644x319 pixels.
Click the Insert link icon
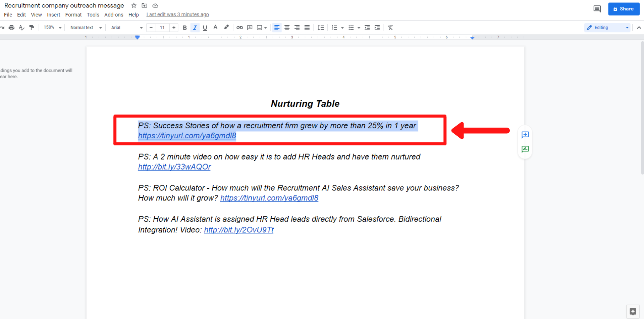point(239,28)
